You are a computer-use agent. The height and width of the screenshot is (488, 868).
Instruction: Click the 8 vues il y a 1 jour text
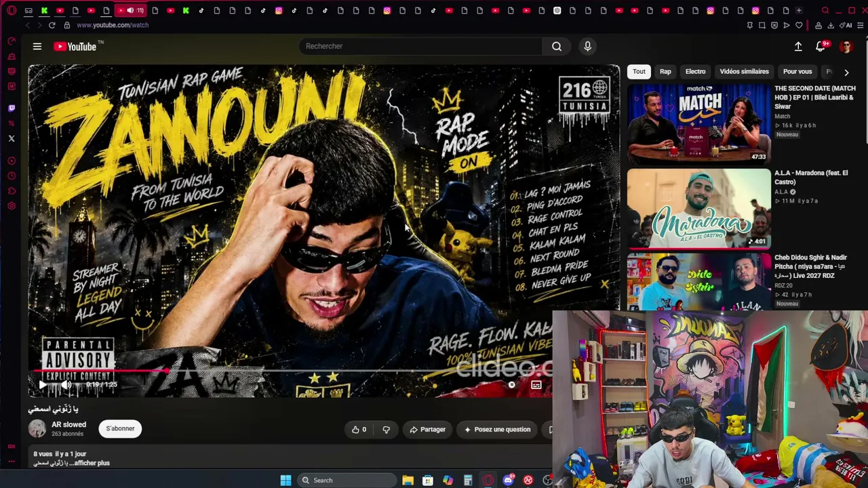[x=60, y=454]
